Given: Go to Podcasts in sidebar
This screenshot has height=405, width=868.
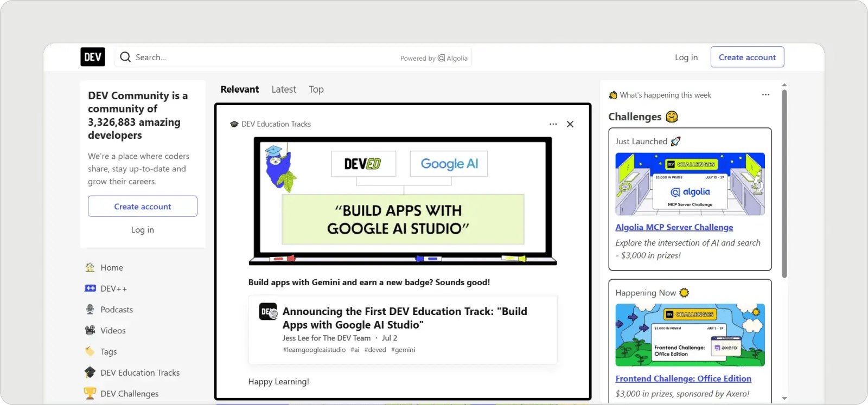Looking at the screenshot, I should coord(116,310).
